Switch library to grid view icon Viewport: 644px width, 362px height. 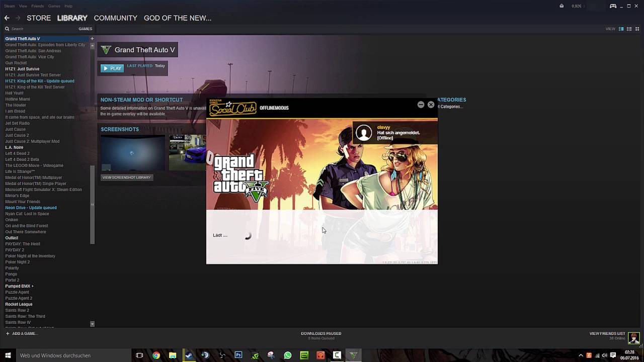pyautogui.click(x=637, y=29)
